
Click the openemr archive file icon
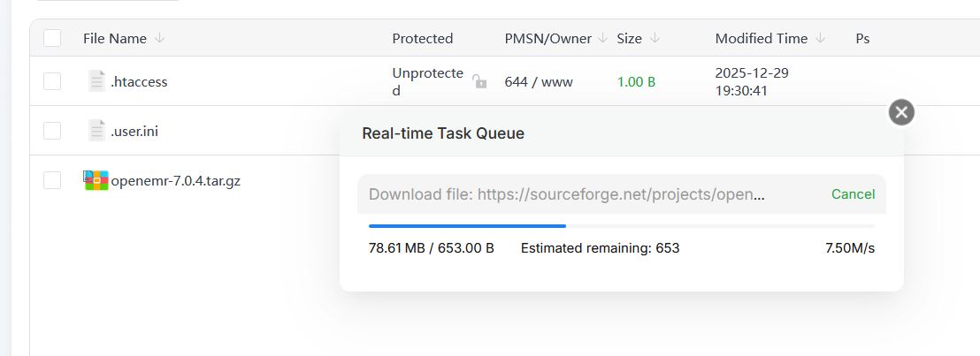(96, 181)
